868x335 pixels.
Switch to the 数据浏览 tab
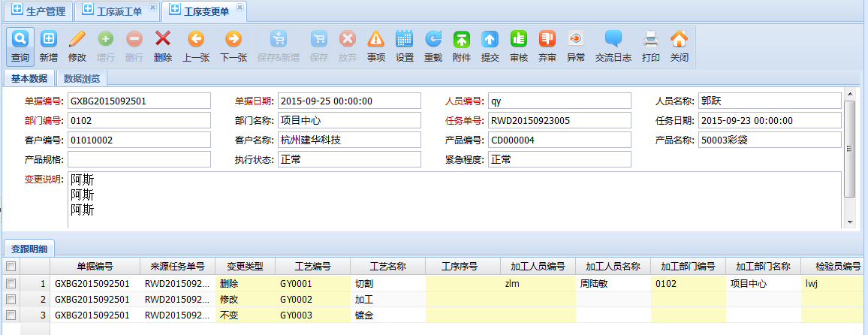pyautogui.click(x=82, y=78)
